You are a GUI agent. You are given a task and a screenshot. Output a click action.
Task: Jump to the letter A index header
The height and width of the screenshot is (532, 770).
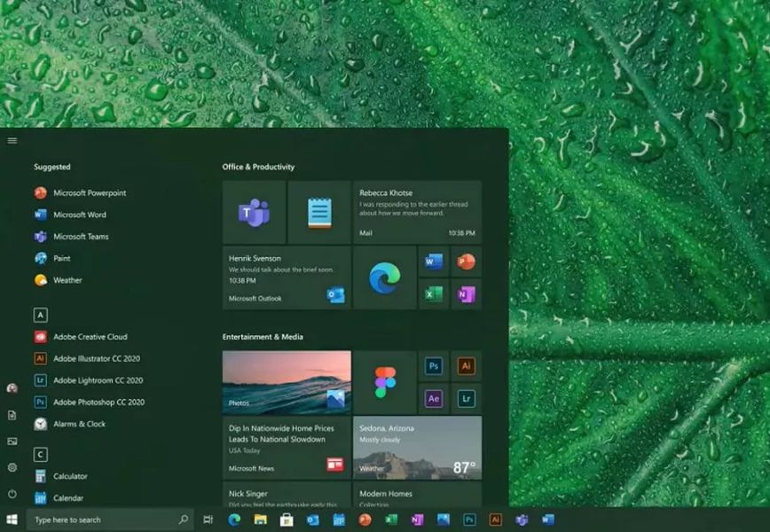pyautogui.click(x=40, y=315)
